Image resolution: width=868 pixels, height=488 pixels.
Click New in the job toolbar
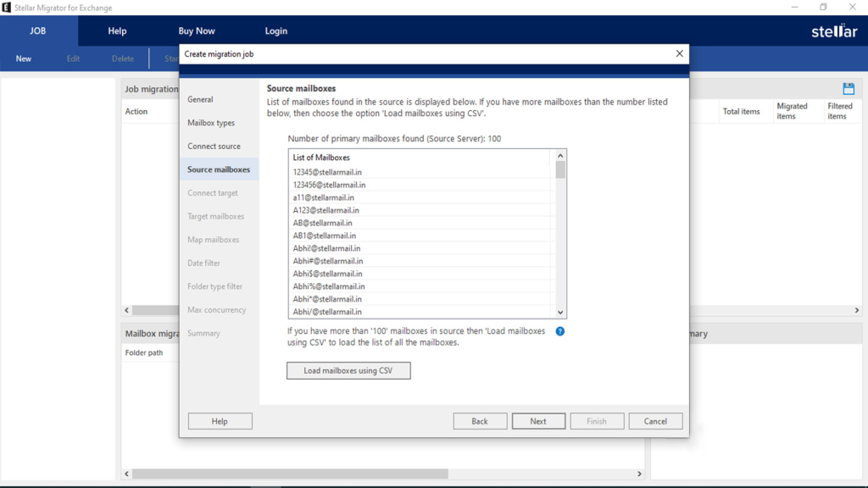[24, 58]
